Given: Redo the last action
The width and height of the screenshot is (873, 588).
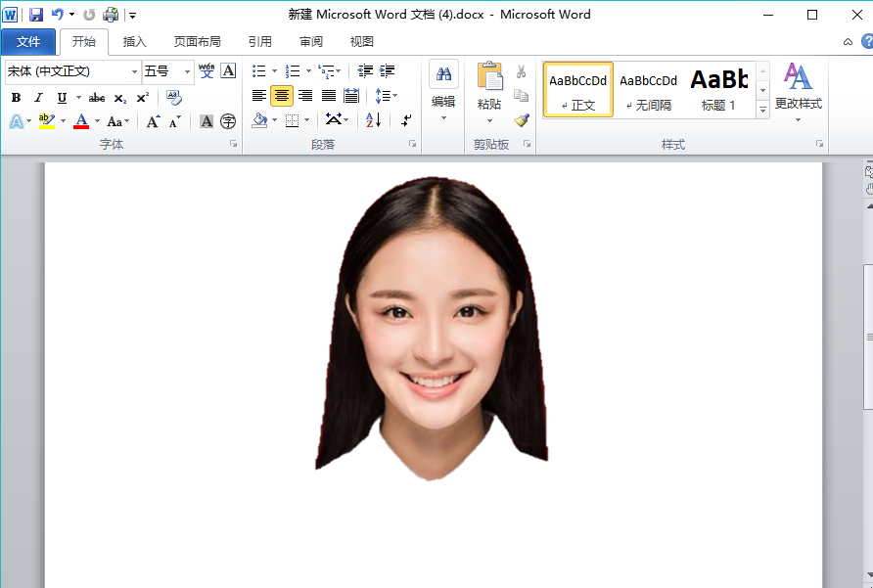Looking at the screenshot, I should (x=89, y=15).
